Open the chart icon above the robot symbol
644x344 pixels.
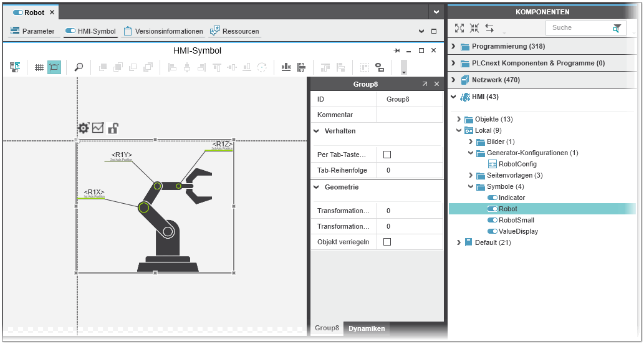coord(98,128)
